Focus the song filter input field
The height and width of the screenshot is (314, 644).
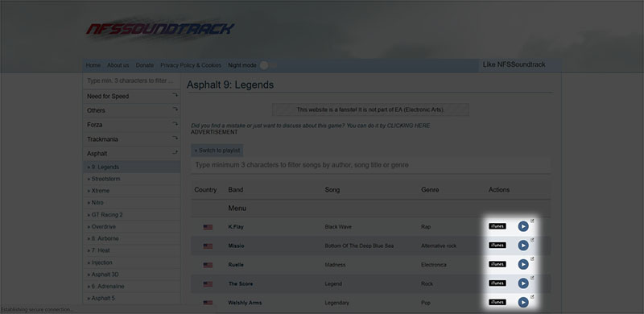(x=371, y=165)
